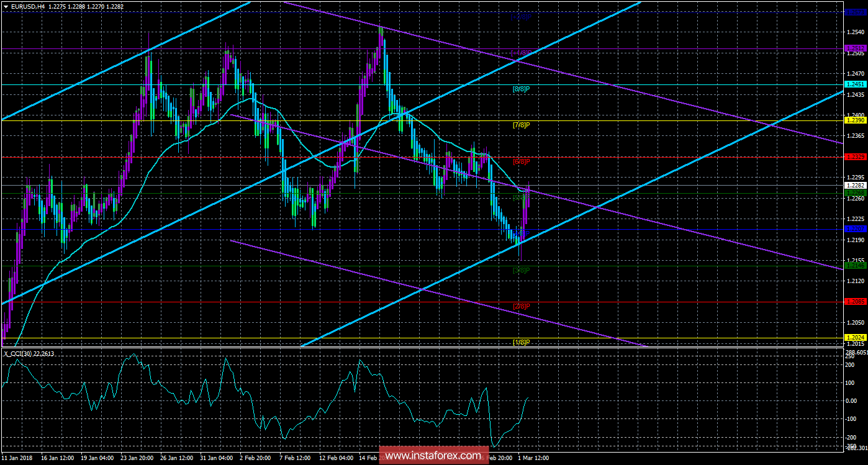Click the 1.2146 green price tag

[854, 266]
